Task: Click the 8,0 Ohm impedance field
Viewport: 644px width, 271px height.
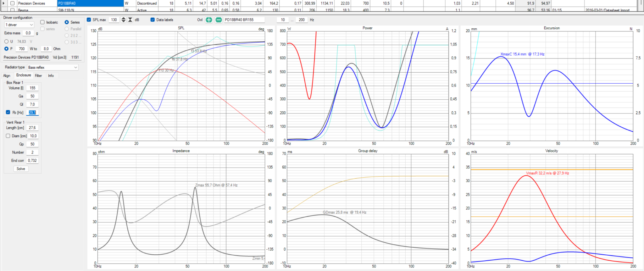Action: (x=46, y=49)
